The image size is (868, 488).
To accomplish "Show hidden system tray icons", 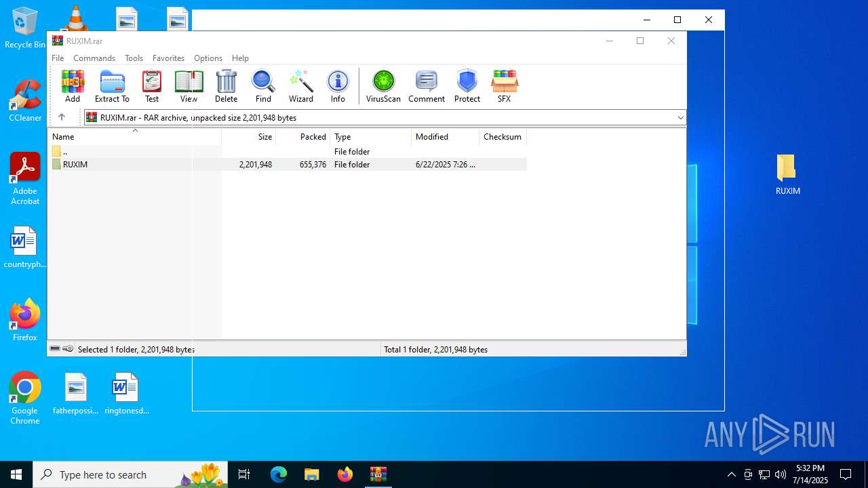I will 731,474.
